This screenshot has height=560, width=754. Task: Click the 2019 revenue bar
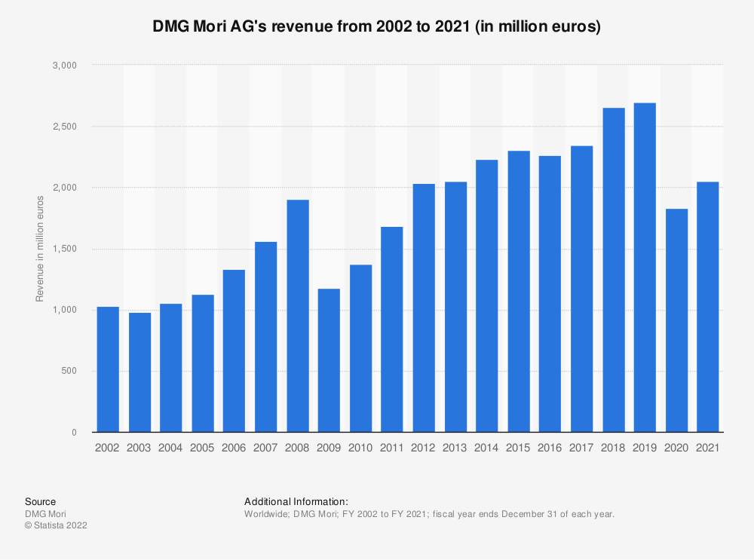tap(644, 268)
